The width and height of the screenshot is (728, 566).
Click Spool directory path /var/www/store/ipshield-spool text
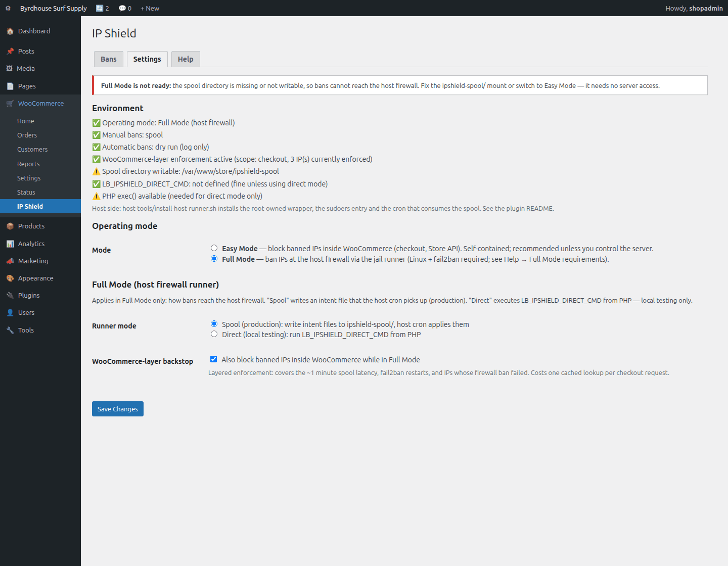231,172
